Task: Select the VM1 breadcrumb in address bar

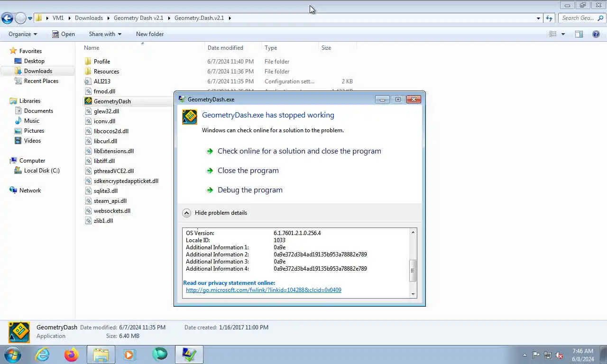Action: click(58, 18)
